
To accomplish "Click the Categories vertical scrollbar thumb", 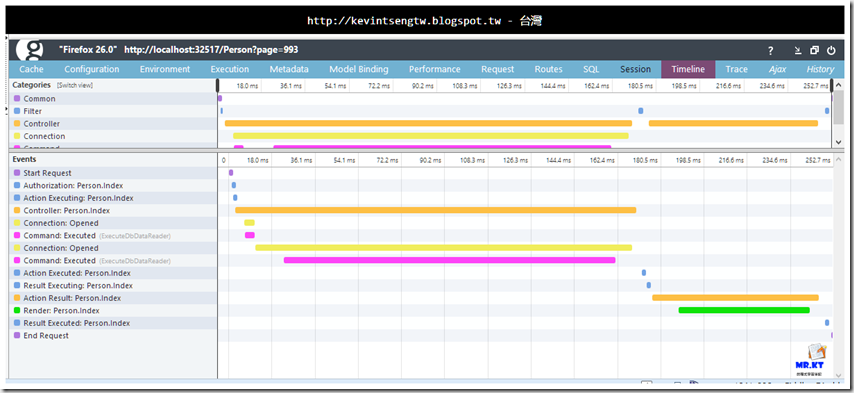I will tap(839, 107).
